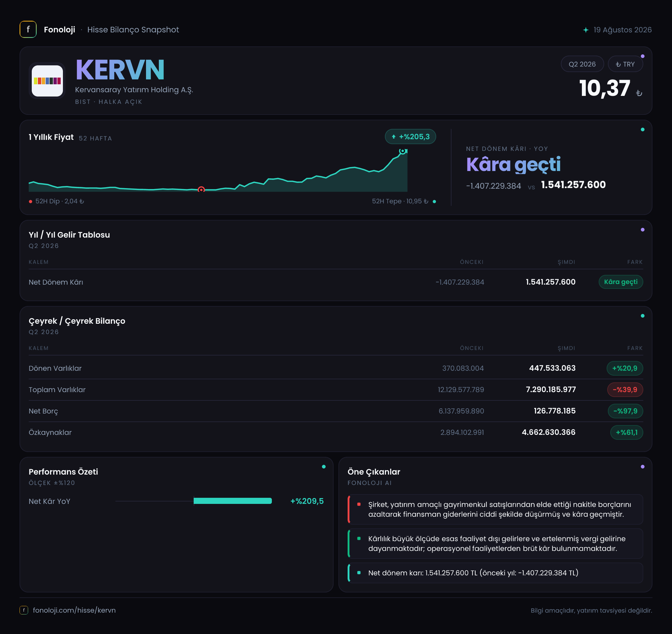This screenshot has width=672, height=634.
Task: Click the teal dot beside 52H Tepe
Action: pos(434,202)
